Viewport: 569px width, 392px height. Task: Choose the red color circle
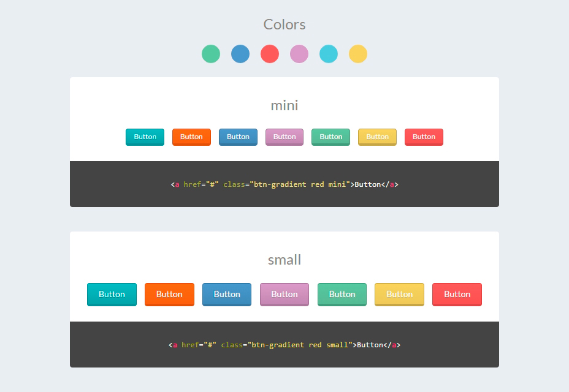point(270,54)
